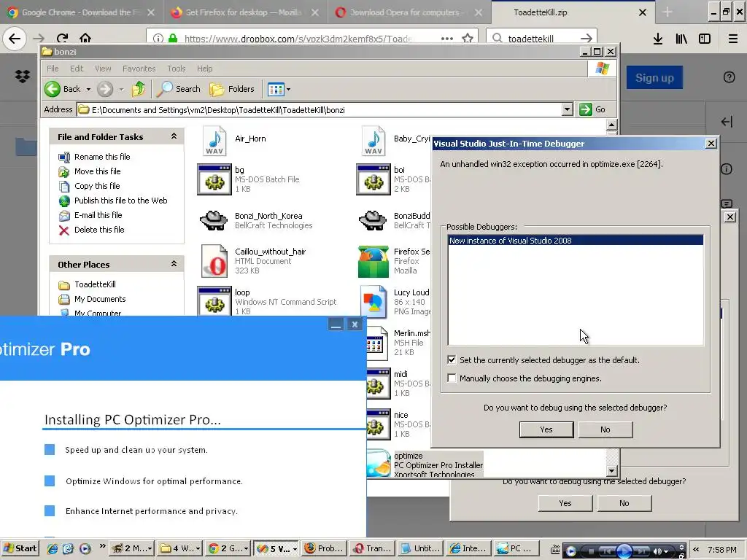The image size is (747, 560).
Task: Open the Tools menu in Explorer
Action: click(x=177, y=69)
